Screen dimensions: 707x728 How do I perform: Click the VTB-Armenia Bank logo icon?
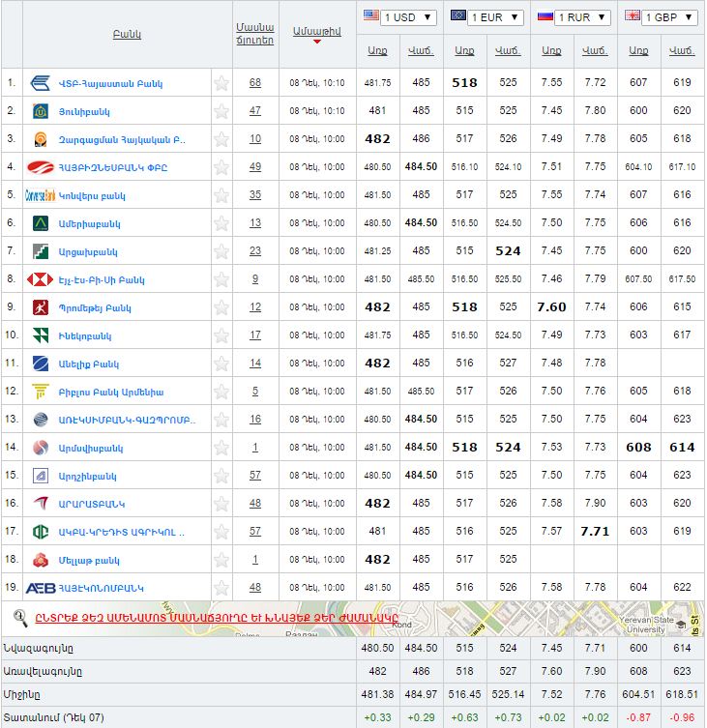coord(41,83)
